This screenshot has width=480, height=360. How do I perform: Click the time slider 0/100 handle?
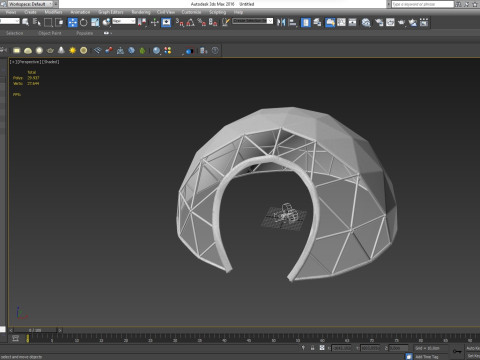(35, 330)
